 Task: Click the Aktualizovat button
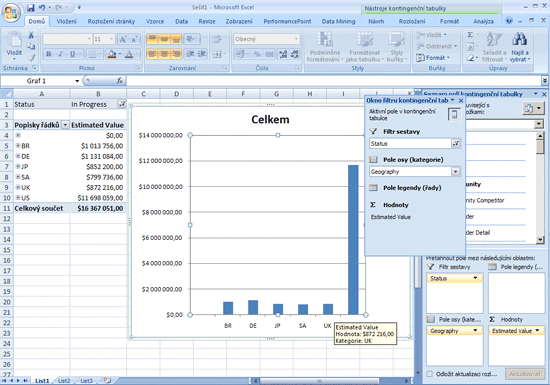(525, 374)
